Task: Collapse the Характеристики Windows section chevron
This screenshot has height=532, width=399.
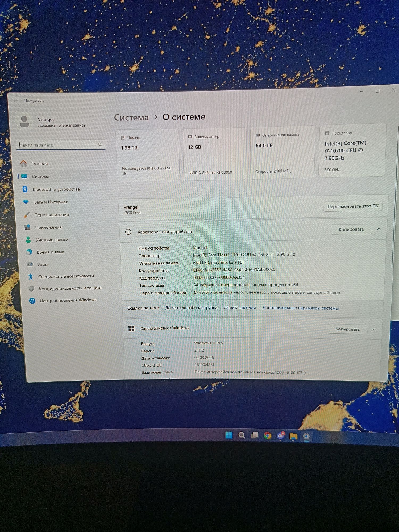Action: coord(374,329)
